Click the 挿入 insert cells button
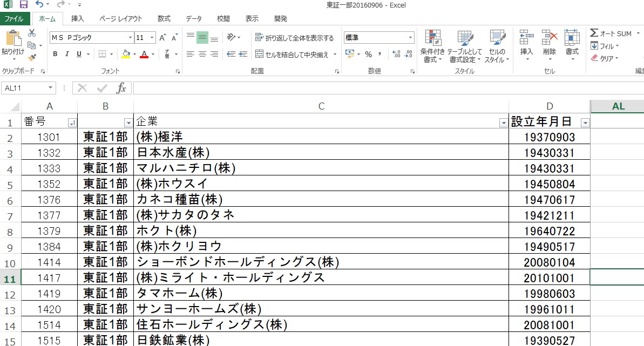Screen dimensions: 644x346 tap(526, 45)
